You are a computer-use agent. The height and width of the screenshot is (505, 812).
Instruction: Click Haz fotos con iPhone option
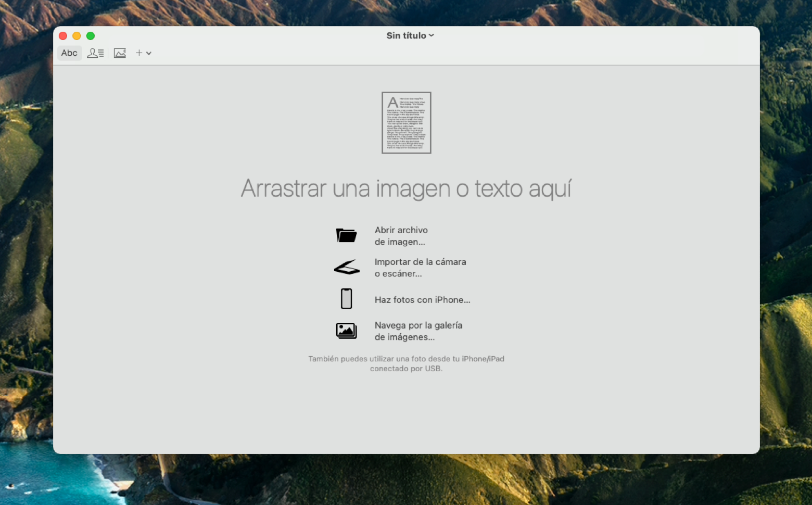[422, 299]
